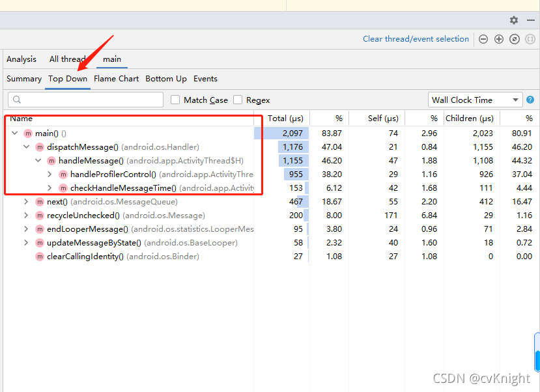This screenshot has width=540, height=392.
Task: Collapse the dispatchMessage() node
Action: coord(27,147)
